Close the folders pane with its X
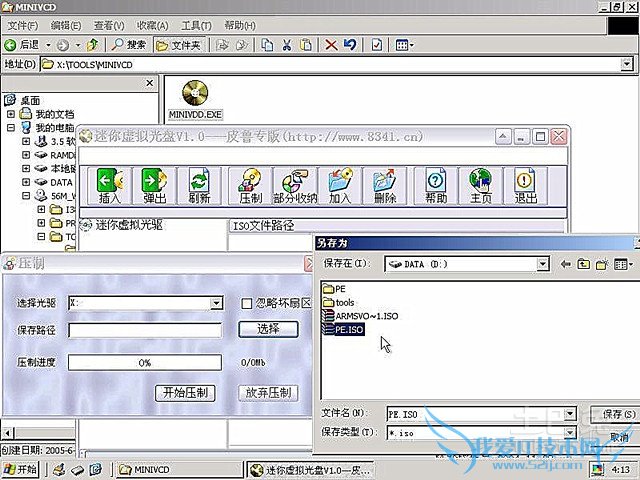The image size is (640, 480). point(150,83)
